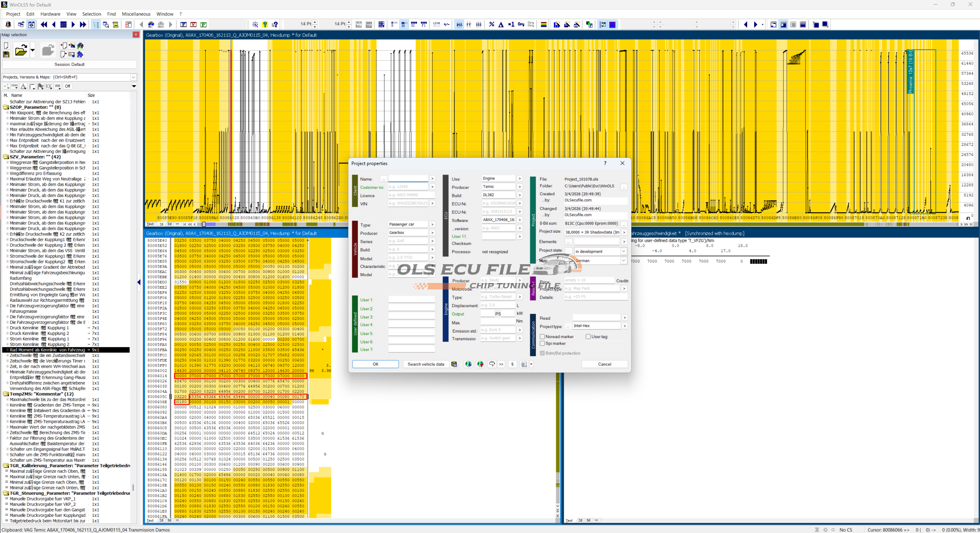The height and width of the screenshot is (533, 980).
Task: Click the Search vehicle data button
Action: (425, 364)
